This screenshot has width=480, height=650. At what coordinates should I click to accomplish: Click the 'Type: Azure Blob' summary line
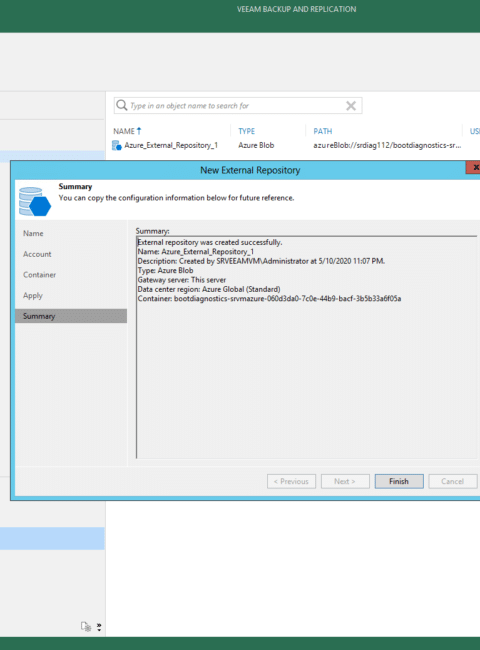(165, 270)
